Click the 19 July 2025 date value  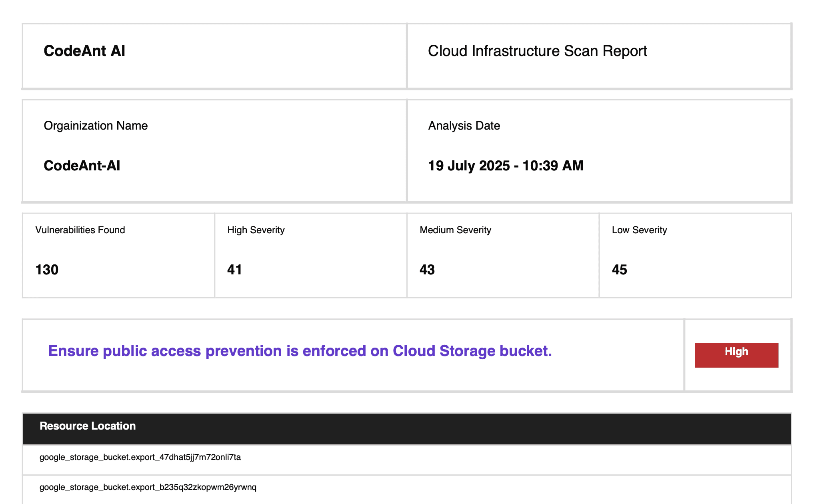506,166
